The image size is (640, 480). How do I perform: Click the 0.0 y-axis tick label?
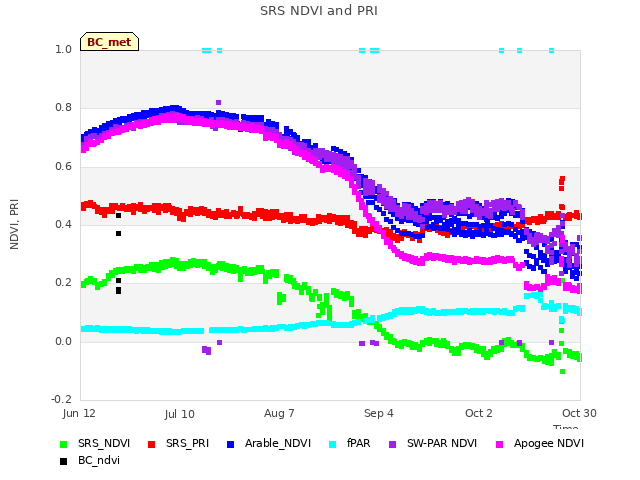point(63,341)
